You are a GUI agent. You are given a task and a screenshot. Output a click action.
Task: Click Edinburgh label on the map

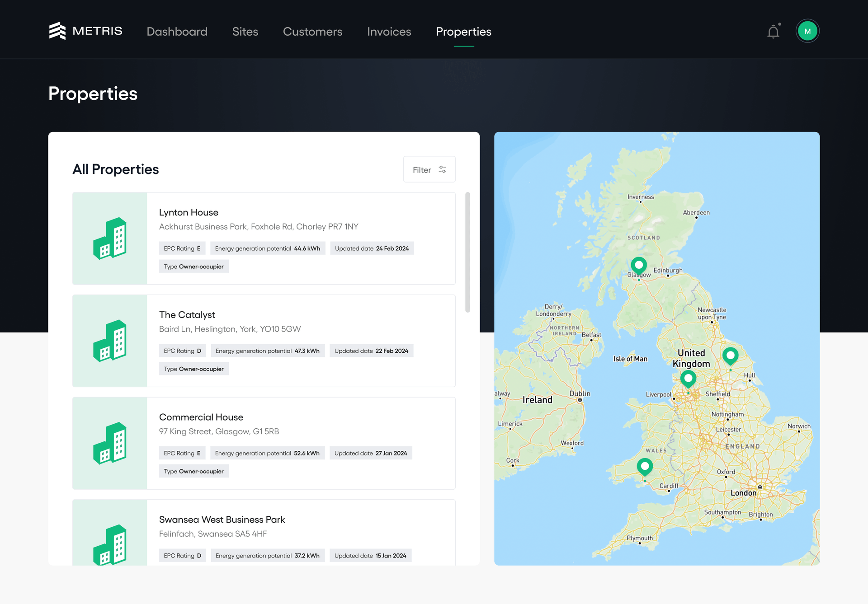click(668, 271)
